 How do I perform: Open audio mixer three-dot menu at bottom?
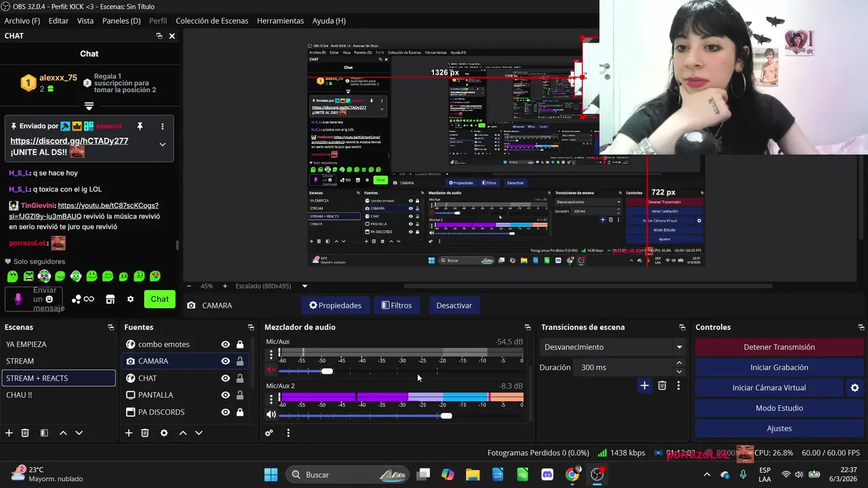click(x=288, y=432)
